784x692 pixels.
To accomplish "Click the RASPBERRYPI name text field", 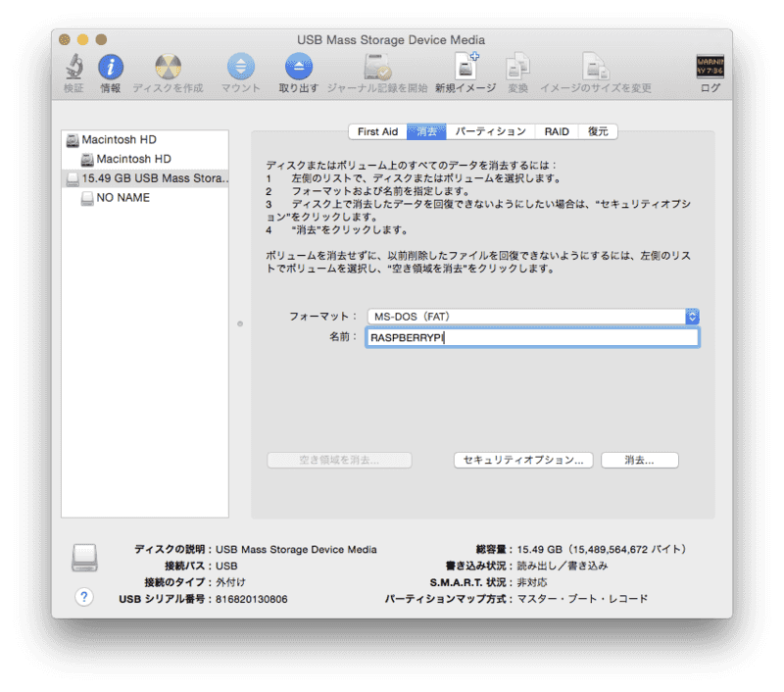I will click(532, 338).
